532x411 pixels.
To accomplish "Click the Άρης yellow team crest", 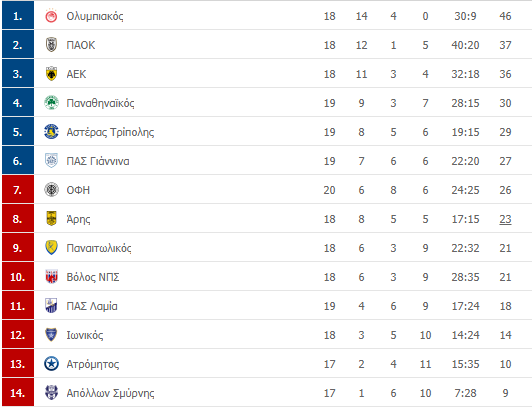I will (51, 219).
